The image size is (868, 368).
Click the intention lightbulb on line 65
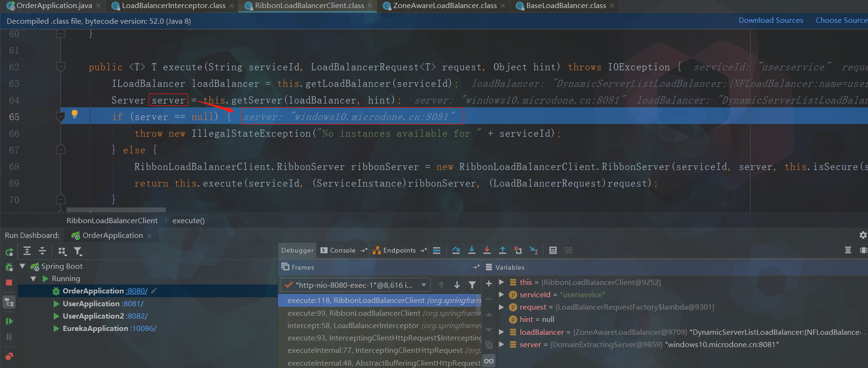[x=75, y=114]
